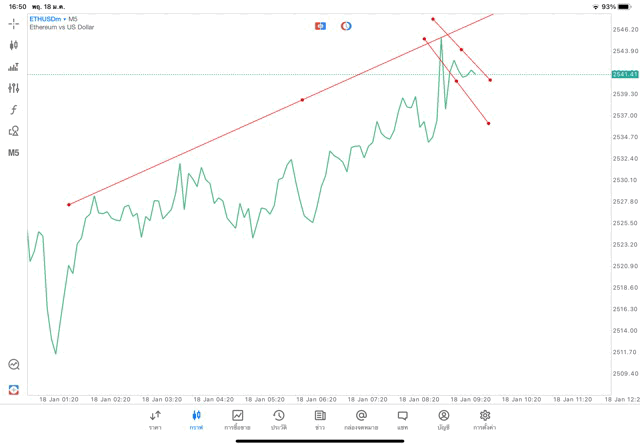This screenshot has height=447, width=640.
Task: Open the indicators list icon
Action: tap(14, 67)
